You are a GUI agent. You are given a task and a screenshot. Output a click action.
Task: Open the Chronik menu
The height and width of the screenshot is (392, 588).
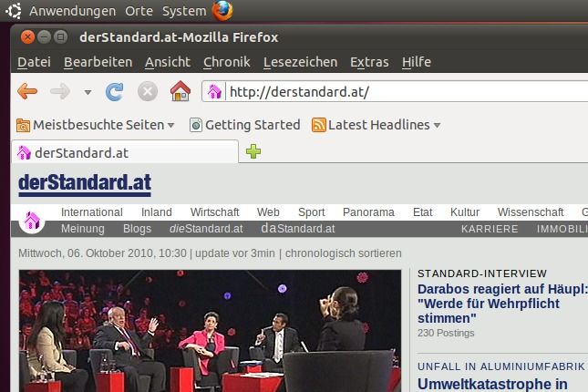point(226,62)
